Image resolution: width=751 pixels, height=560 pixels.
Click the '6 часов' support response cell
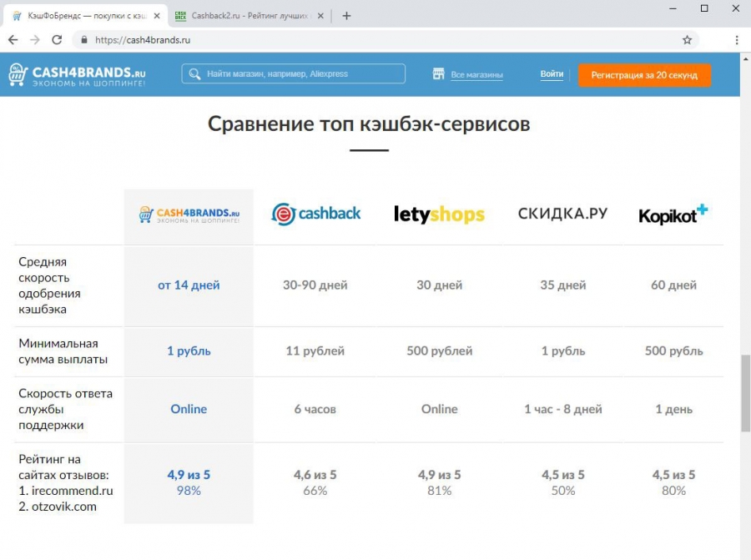[x=315, y=409]
